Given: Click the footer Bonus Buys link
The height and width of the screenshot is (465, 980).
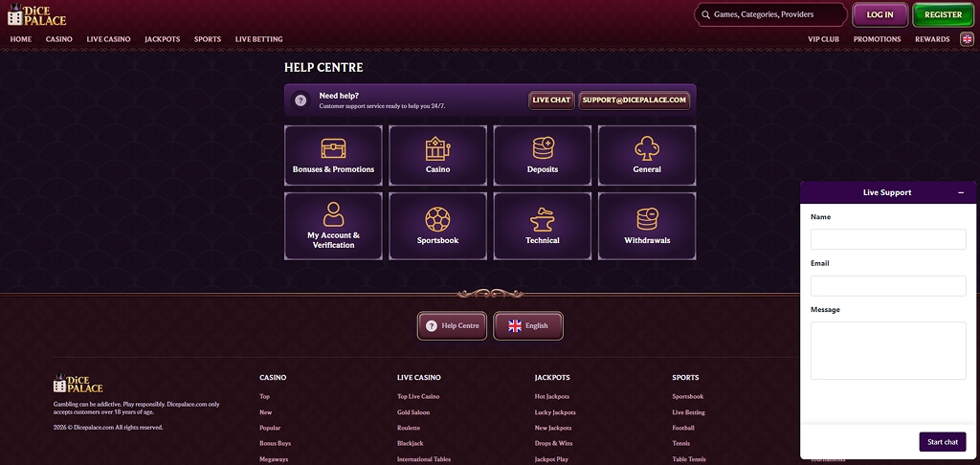Looking at the screenshot, I should [275, 443].
